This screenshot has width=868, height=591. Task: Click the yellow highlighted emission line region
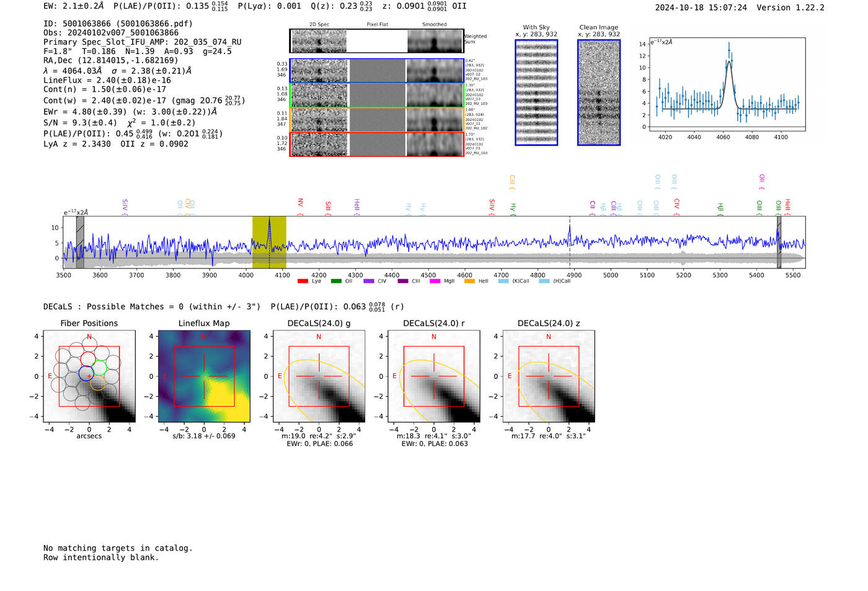click(x=269, y=242)
